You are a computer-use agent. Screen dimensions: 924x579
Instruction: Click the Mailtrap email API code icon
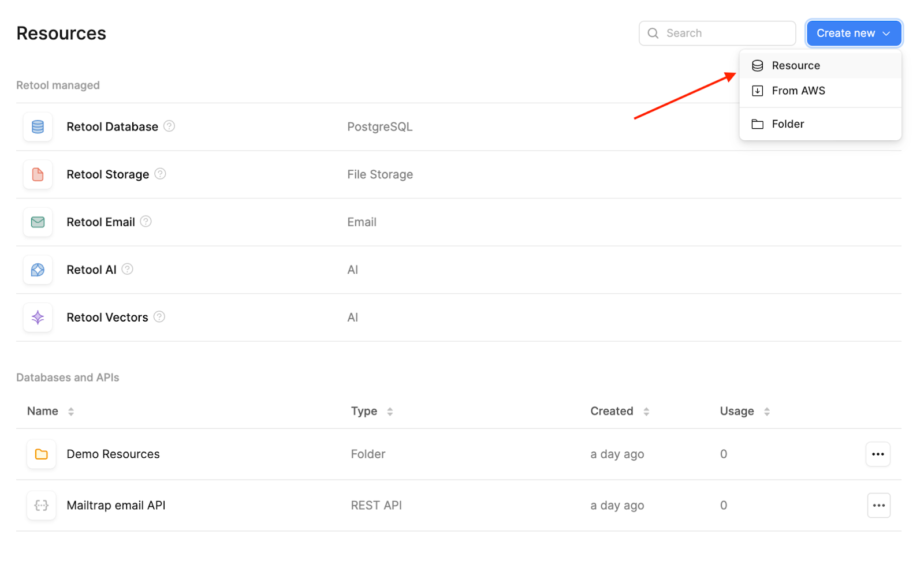41,505
